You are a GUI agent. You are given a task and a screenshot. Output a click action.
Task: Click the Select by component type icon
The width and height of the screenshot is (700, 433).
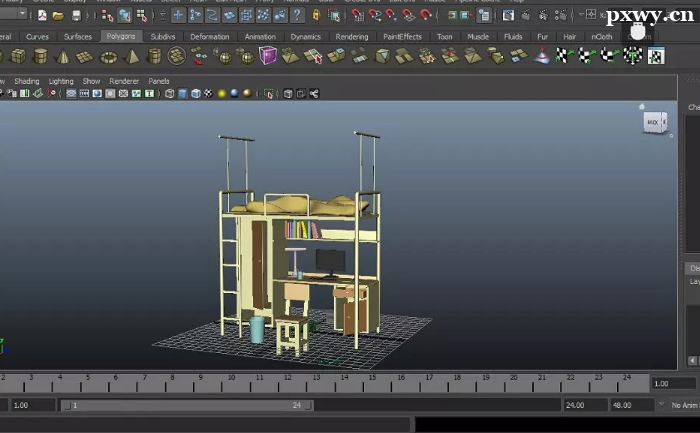(x=142, y=16)
